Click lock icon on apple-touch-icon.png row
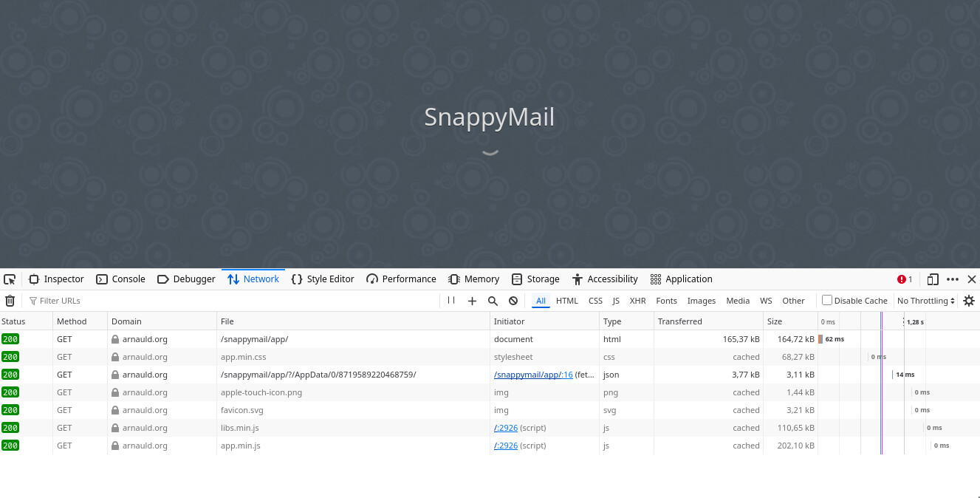The height and width of the screenshot is (498, 980). coord(115,392)
